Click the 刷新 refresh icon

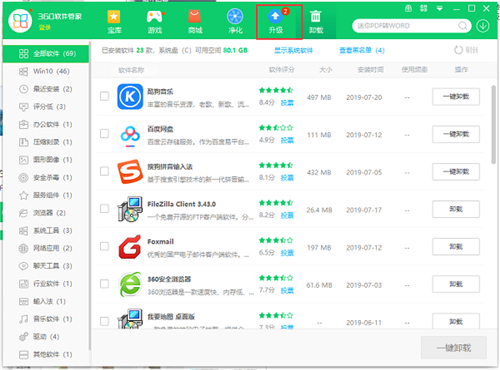(459, 50)
